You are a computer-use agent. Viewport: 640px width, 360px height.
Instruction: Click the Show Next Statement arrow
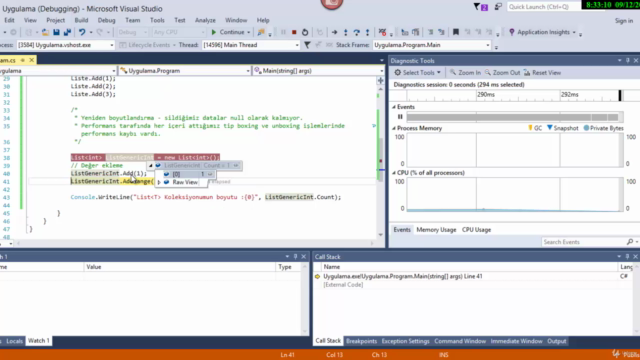click(x=334, y=32)
